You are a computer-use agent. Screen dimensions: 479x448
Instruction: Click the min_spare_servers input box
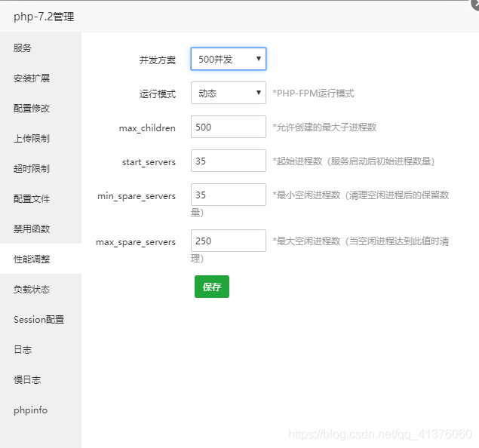[229, 195]
